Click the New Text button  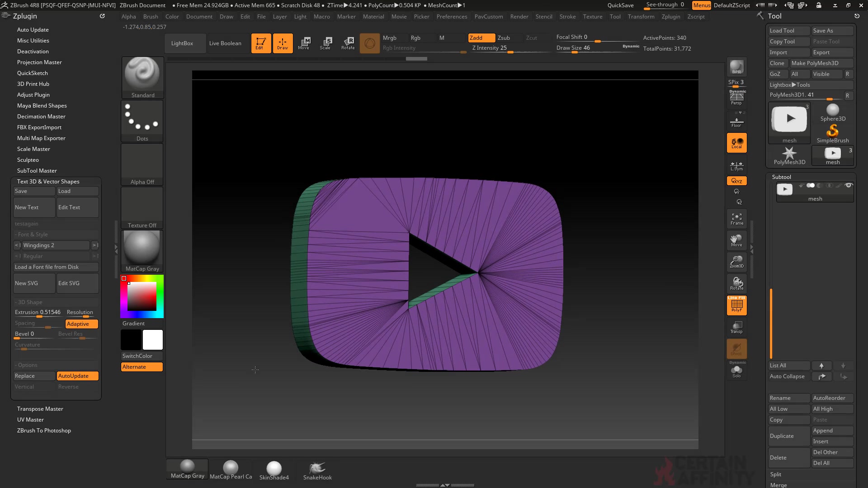(34, 207)
